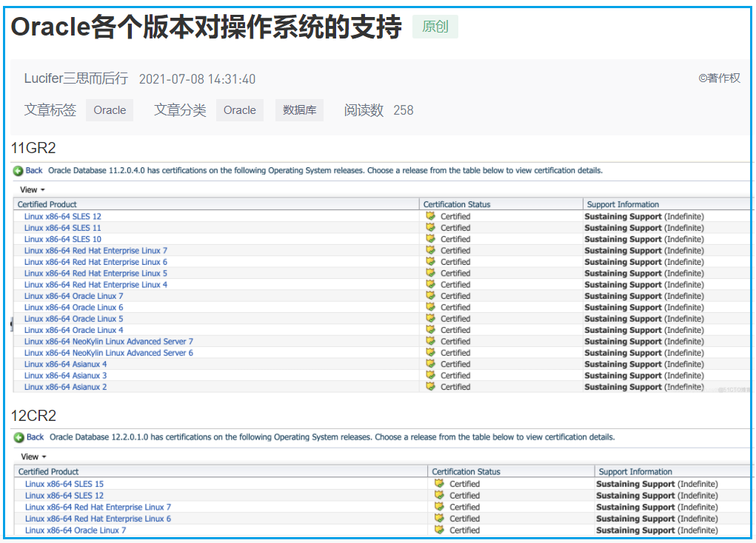Open Linux x86-64 Oracle Linux 5 link

74,319
